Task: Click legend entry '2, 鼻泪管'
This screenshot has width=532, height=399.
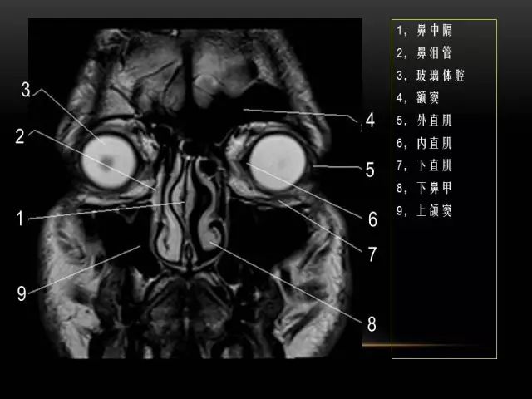Action: [425, 53]
